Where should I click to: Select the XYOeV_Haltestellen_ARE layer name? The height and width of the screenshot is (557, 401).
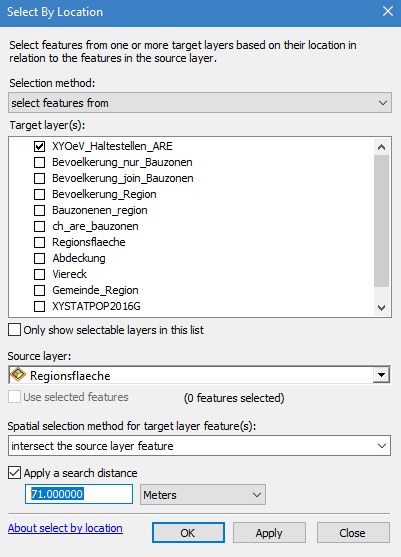click(112, 146)
